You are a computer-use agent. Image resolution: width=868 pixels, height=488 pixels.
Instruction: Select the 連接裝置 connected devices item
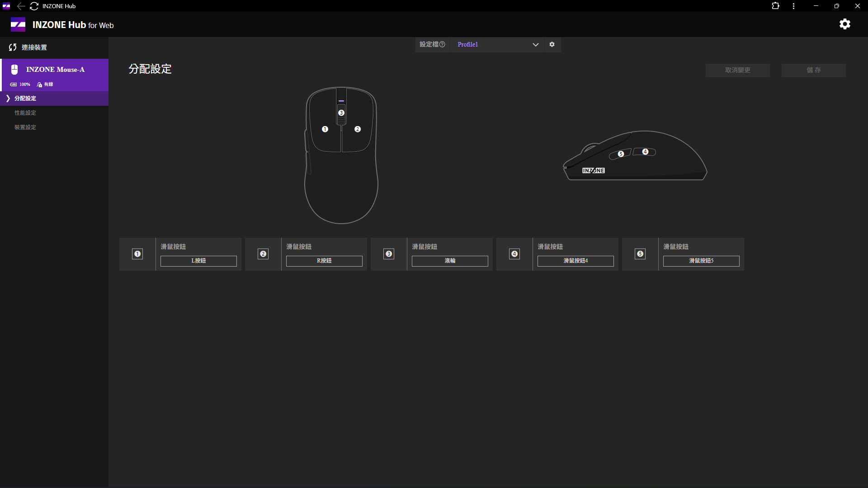34,47
